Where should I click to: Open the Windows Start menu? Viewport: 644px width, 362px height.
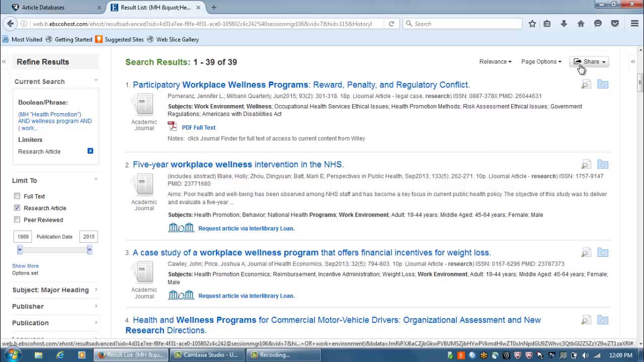point(12,355)
